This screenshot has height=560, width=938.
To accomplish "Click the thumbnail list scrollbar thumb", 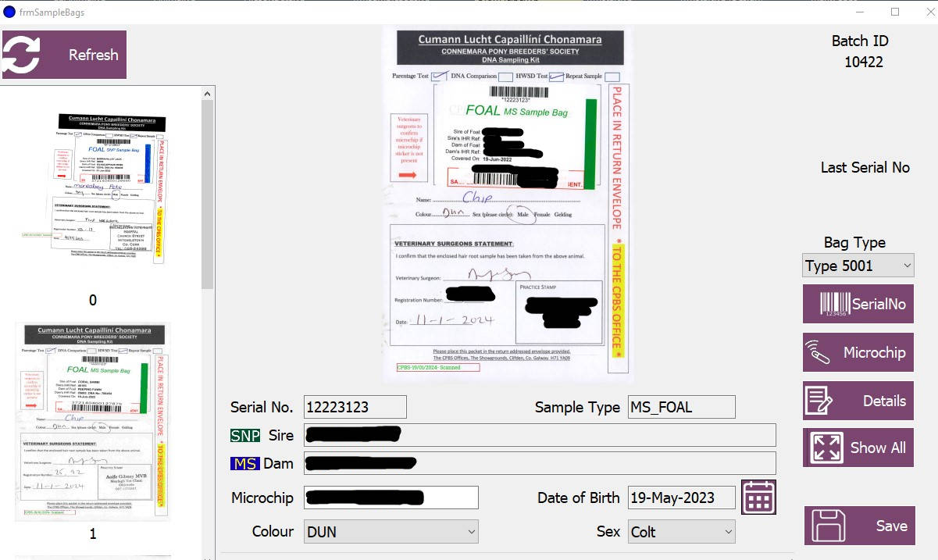I will [207, 195].
